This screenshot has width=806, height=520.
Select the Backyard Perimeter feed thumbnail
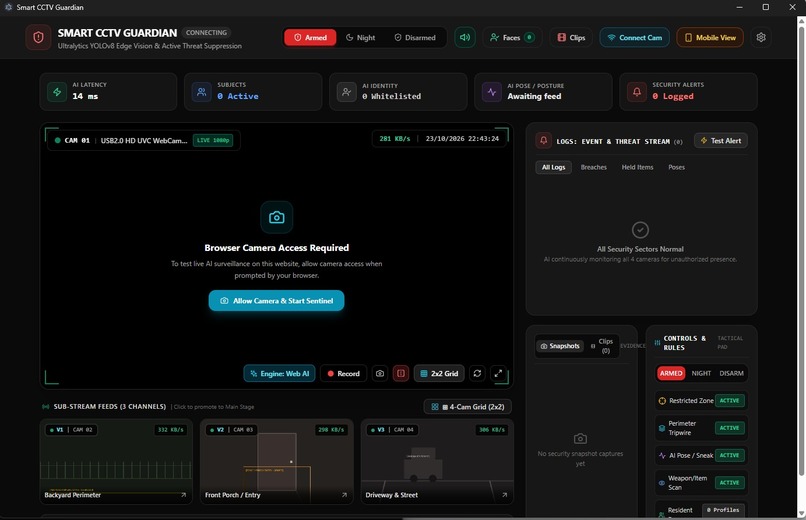pos(116,461)
